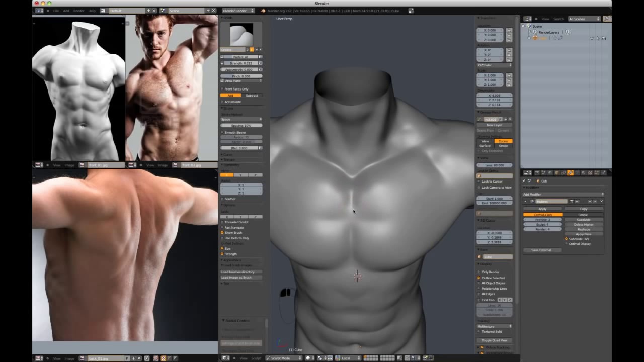Enable the Fast Navigate option
The height and width of the screenshot is (362, 644).
click(222, 227)
